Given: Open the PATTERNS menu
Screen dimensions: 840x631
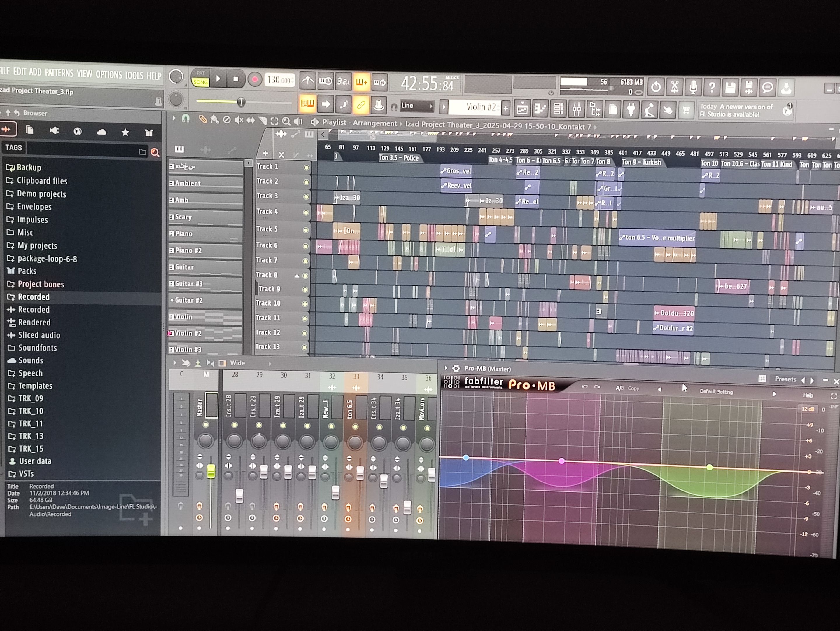Looking at the screenshot, I should (59, 73).
